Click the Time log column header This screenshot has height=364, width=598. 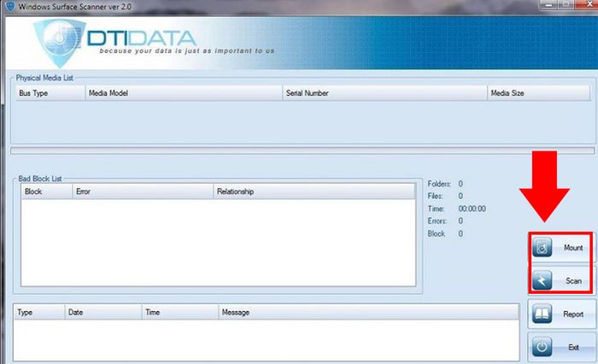[180, 312]
